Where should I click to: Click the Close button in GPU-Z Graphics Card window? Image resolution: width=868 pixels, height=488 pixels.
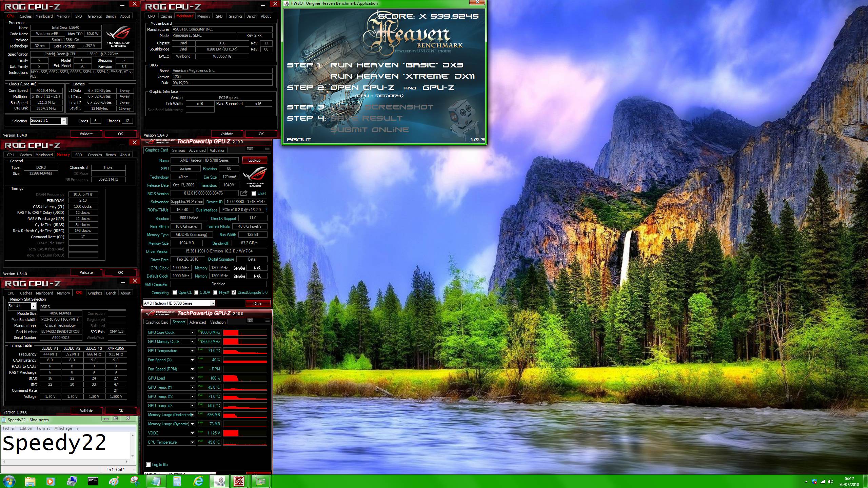tap(258, 303)
